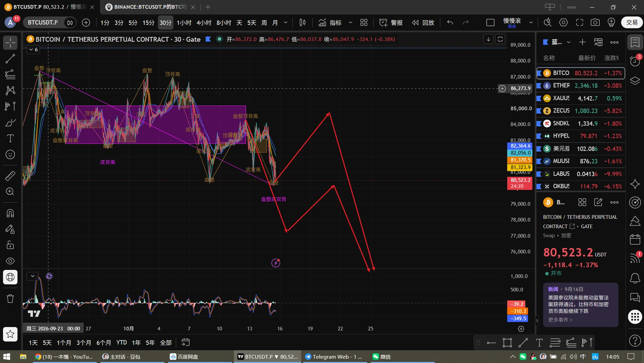Select XAUUS row in watchlist

[x=580, y=98]
